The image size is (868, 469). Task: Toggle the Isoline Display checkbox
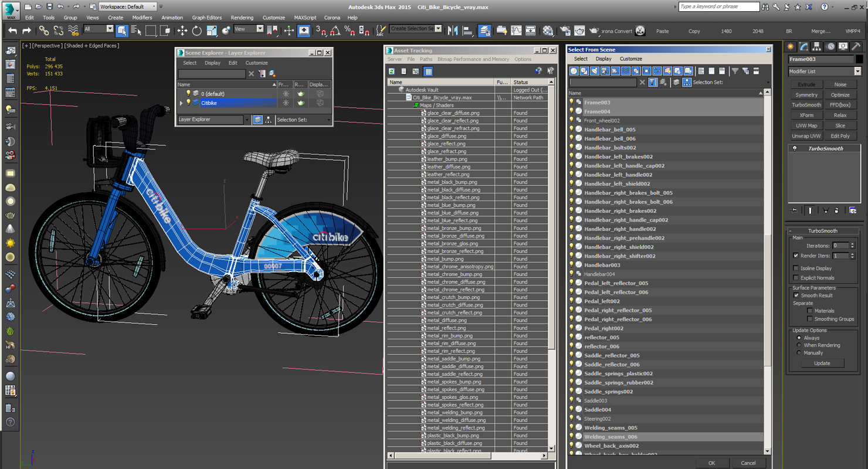pos(796,269)
